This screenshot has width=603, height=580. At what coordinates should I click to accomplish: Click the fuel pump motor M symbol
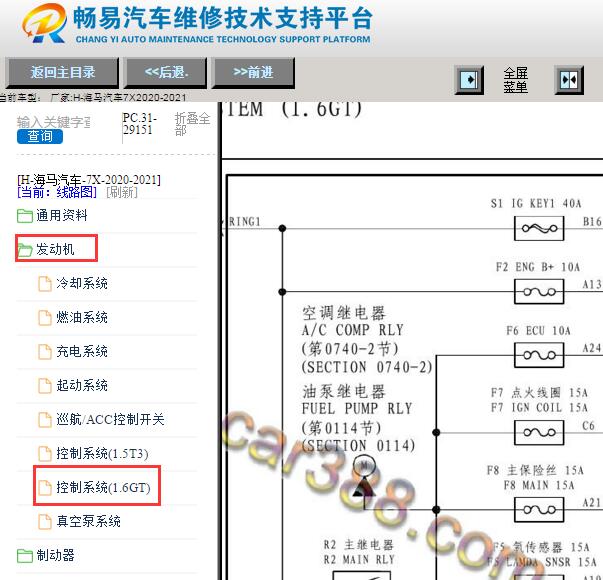364,465
